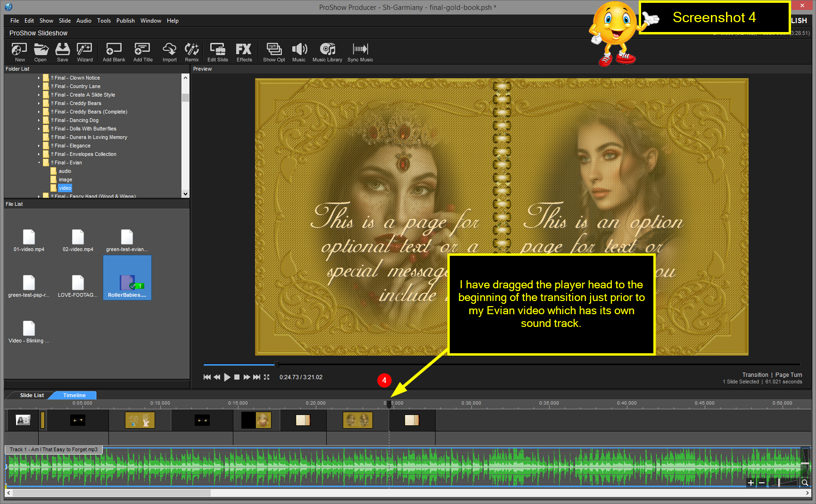The height and width of the screenshot is (504, 816).
Task: Switch to the Slide List tab
Action: 32,395
